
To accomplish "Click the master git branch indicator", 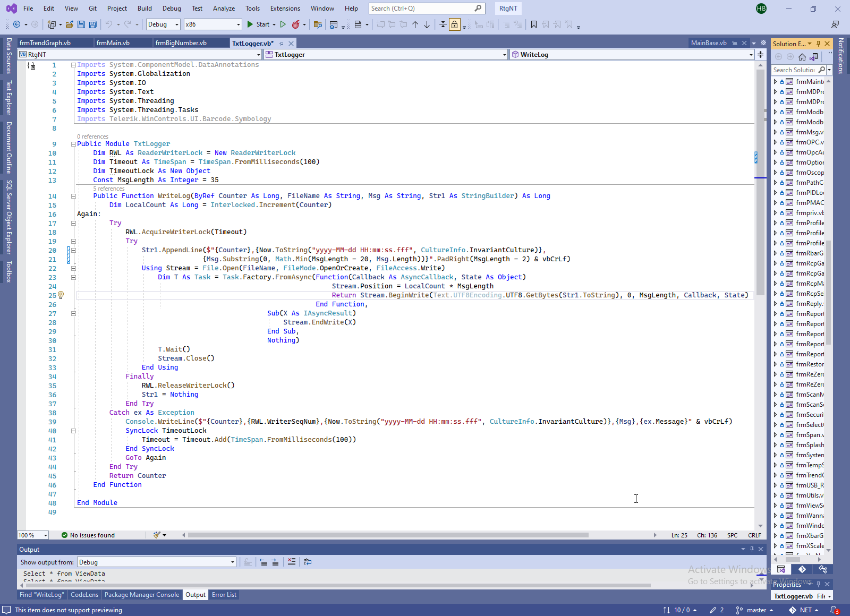I will click(755, 610).
